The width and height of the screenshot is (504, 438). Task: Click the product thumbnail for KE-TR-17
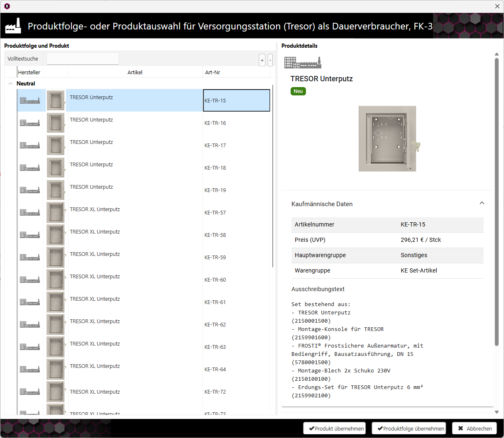pos(56,145)
